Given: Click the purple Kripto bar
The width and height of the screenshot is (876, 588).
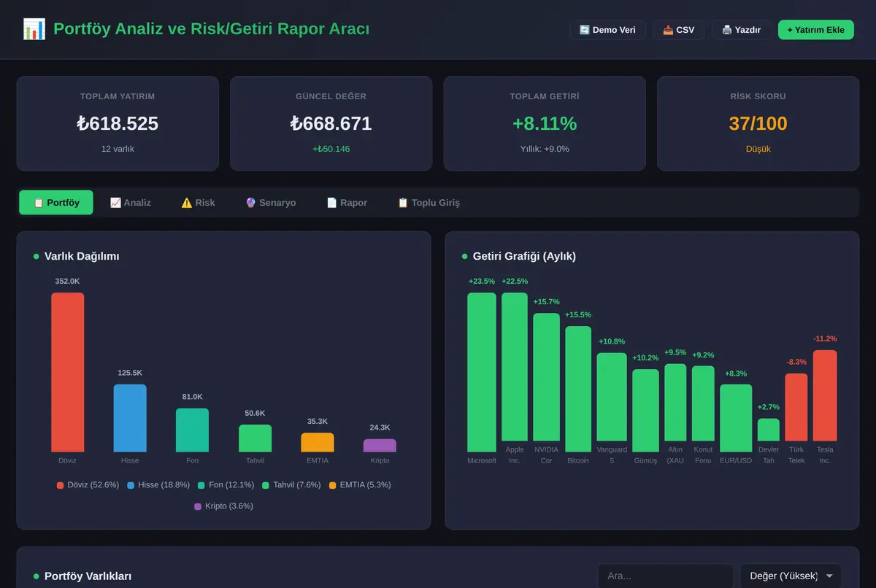Looking at the screenshot, I should [x=380, y=446].
